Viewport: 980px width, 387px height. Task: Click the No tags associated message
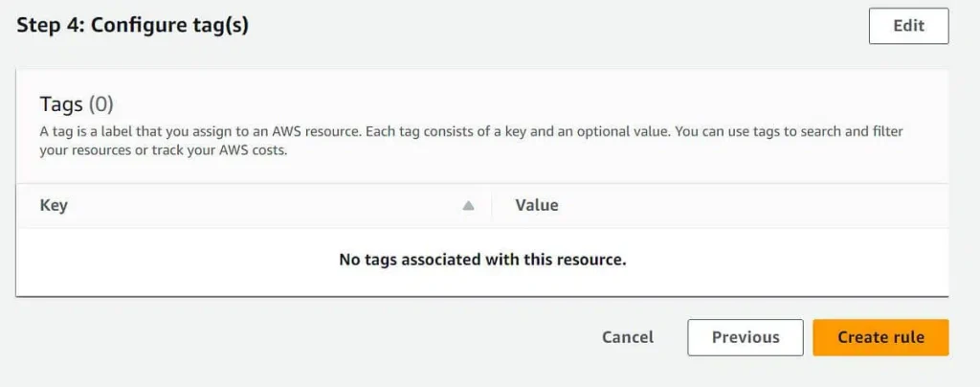click(x=482, y=260)
